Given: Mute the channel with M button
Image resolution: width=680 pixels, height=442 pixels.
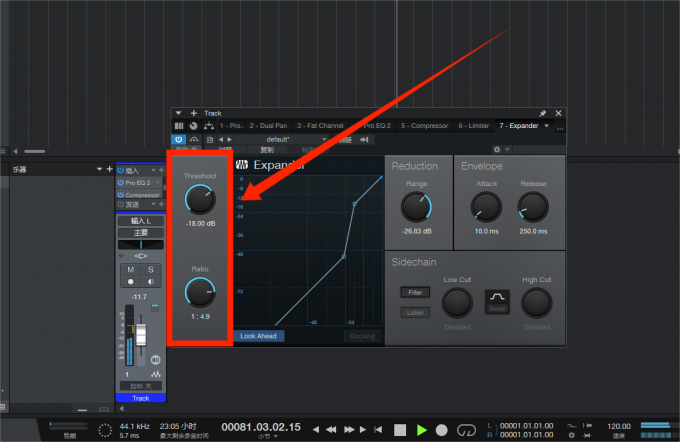Looking at the screenshot, I should (x=131, y=269).
